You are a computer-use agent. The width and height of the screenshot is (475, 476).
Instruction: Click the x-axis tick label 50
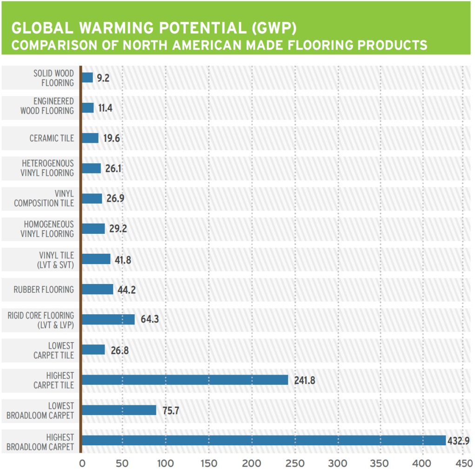pos(122,463)
